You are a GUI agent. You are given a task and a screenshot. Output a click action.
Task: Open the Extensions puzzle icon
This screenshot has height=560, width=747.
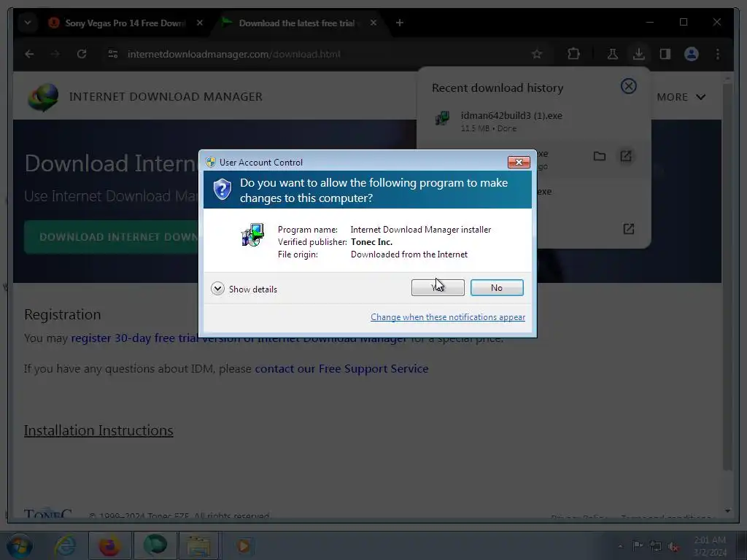573,54
